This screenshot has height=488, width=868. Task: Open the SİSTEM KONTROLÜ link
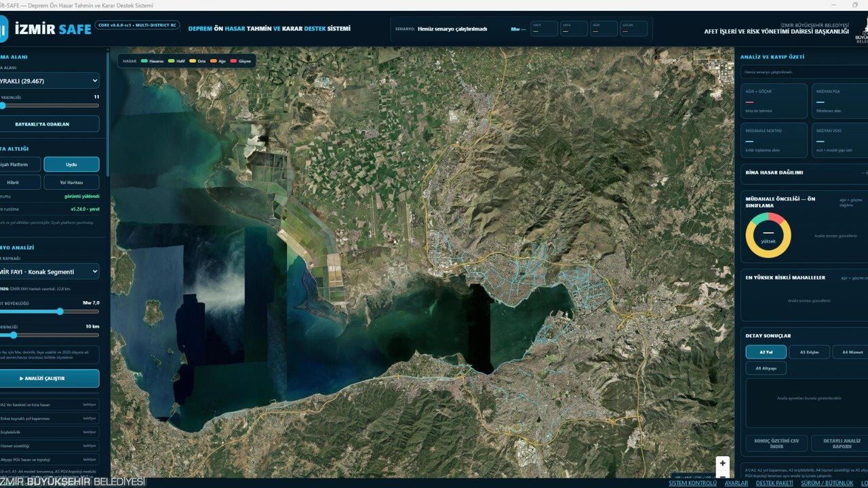point(692,483)
